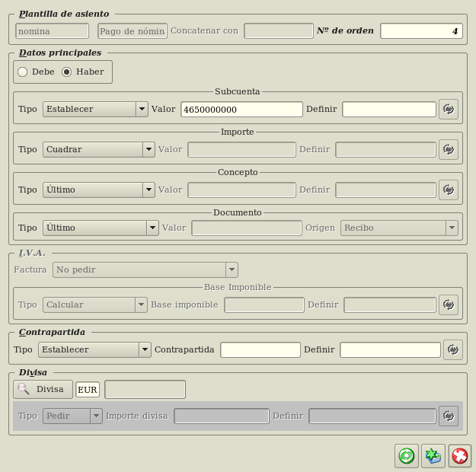Click the Contrapartida Definir input field
Viewport: 476px width, 472px height.
click(390, 349)
